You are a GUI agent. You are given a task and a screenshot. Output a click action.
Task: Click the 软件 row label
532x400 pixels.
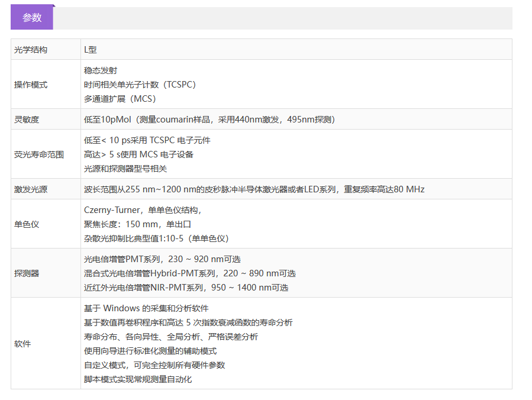[x=22, y=344]
